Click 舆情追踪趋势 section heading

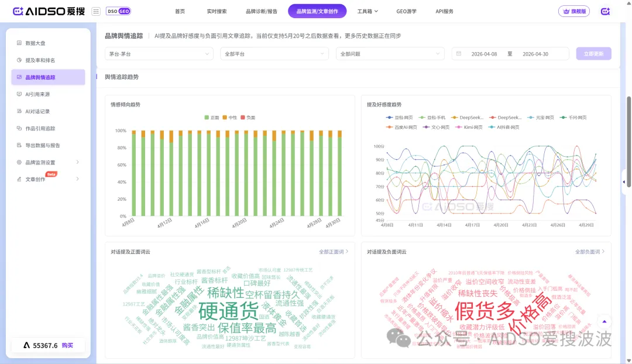click(122, 77)
